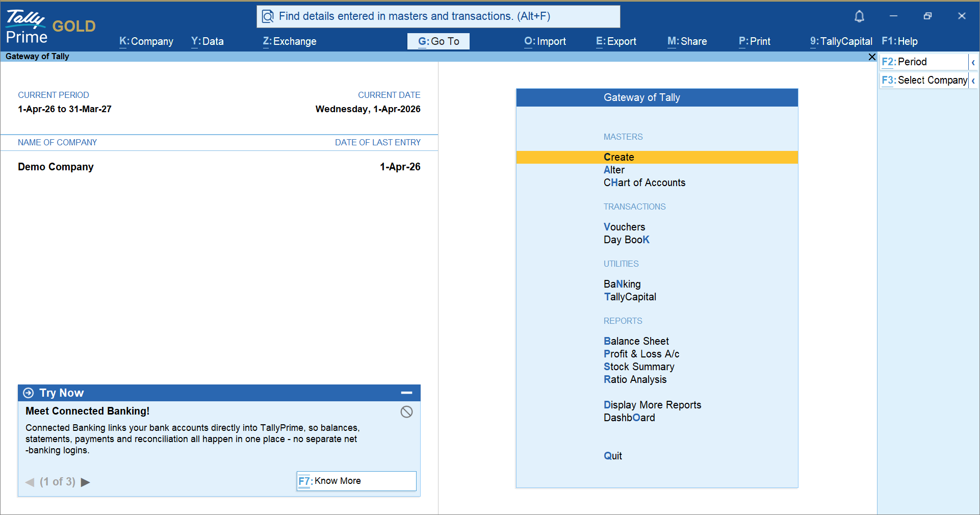Open the Y: Data menu
Screen dimensions: 980x515
coord(208,41)
